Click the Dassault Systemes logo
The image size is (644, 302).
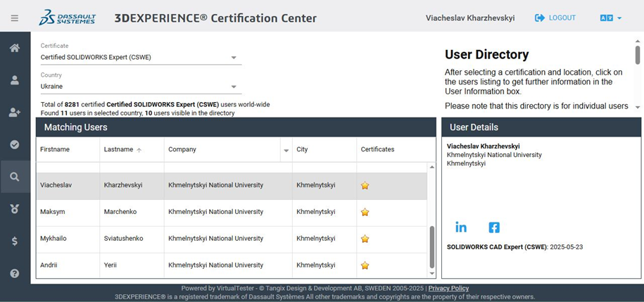[x=68, y=18]
